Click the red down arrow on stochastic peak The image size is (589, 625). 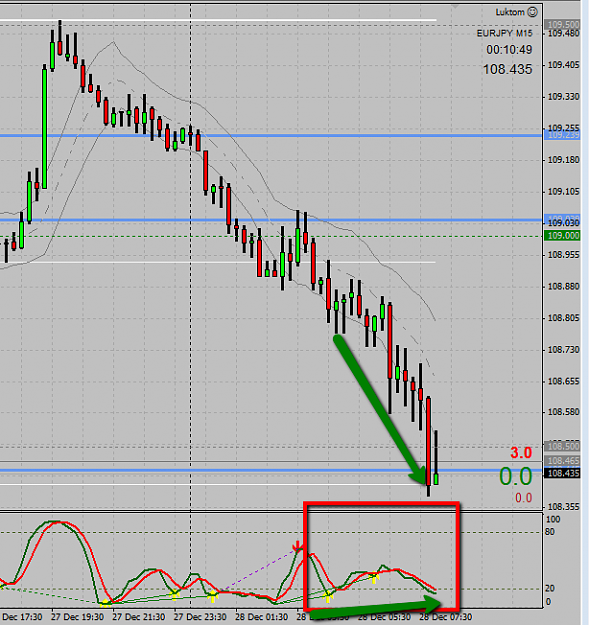pos(297,546)
